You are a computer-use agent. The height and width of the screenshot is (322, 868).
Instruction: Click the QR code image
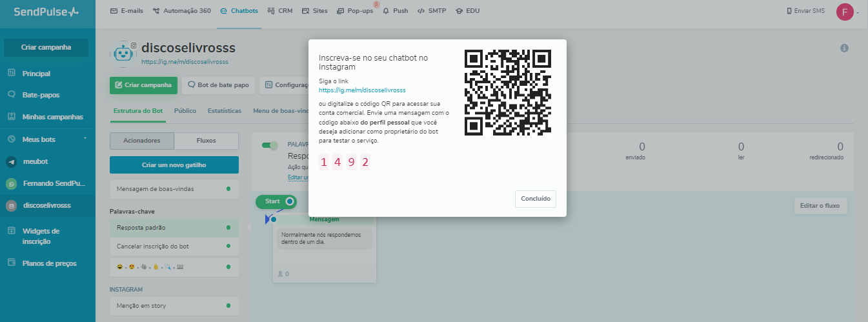[x=508, y=92]
